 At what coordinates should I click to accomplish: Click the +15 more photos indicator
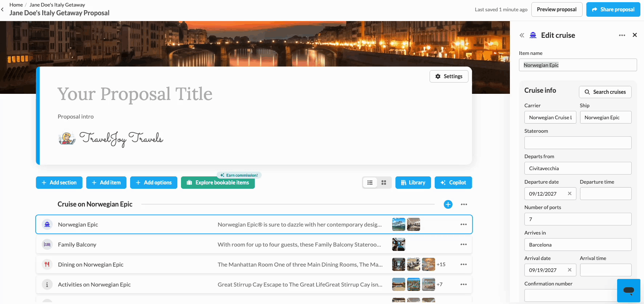pyautogui.click(x=441, y=264)
